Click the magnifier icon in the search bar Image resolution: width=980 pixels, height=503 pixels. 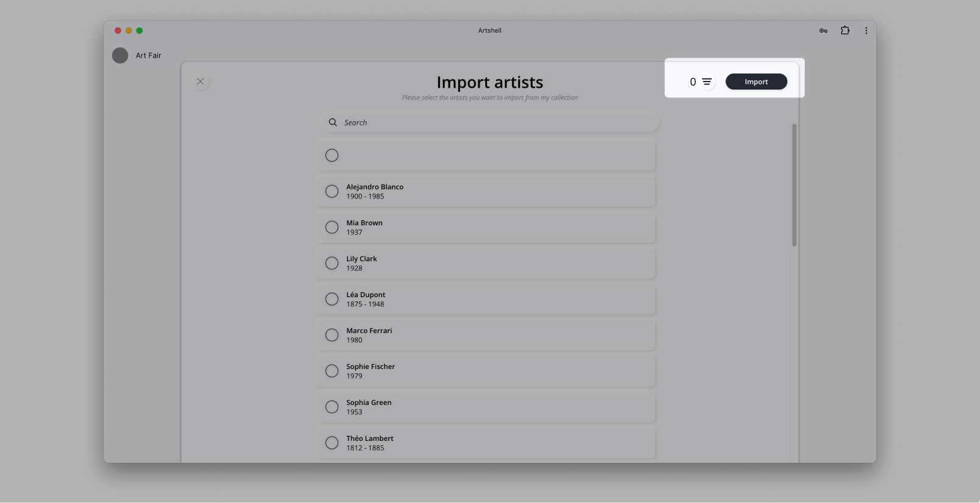click(x=333, y=122)
